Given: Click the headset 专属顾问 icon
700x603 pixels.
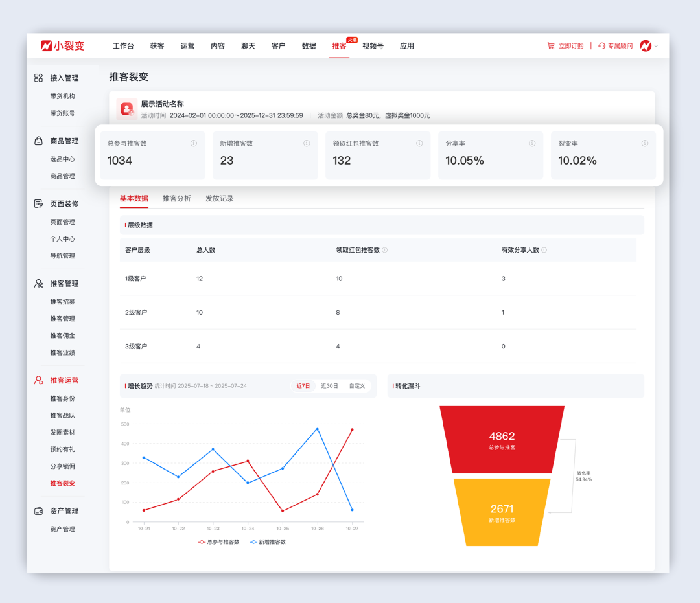Looking at the screenshot, I should click(x=601, y=46).
